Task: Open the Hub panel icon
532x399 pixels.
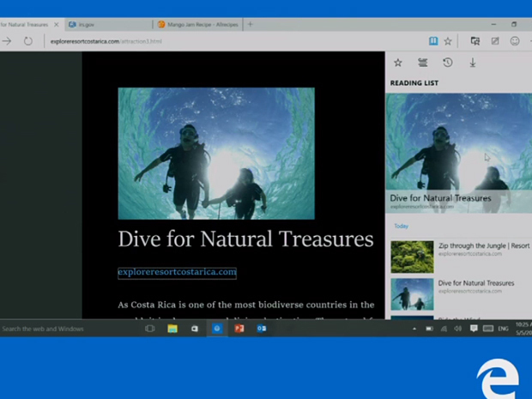Action: [475, 41]
